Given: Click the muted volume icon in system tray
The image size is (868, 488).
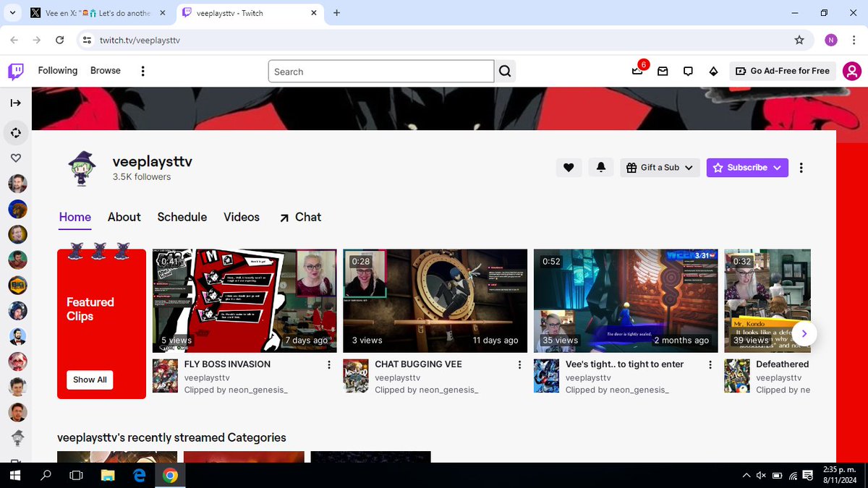Looking at the screenshot, I should [x=761, y=475].
